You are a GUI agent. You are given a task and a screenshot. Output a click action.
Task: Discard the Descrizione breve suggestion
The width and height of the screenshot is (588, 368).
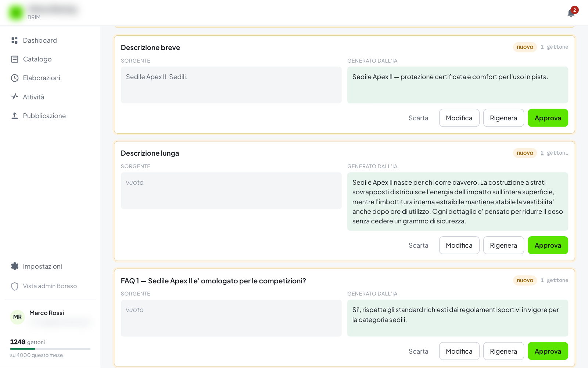click(x=418, y=118)
